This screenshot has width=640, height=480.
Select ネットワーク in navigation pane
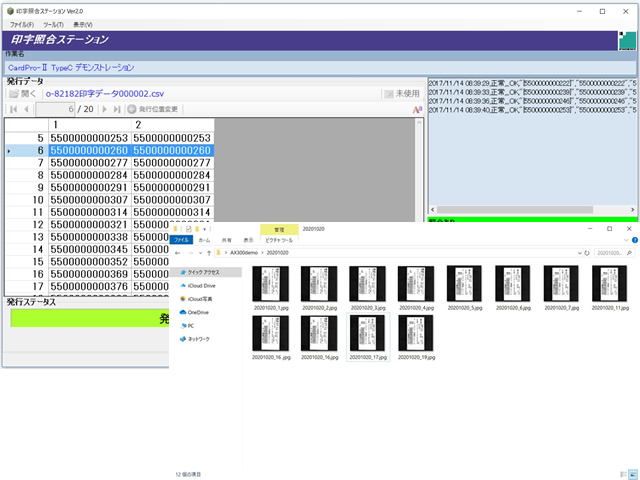194,339
